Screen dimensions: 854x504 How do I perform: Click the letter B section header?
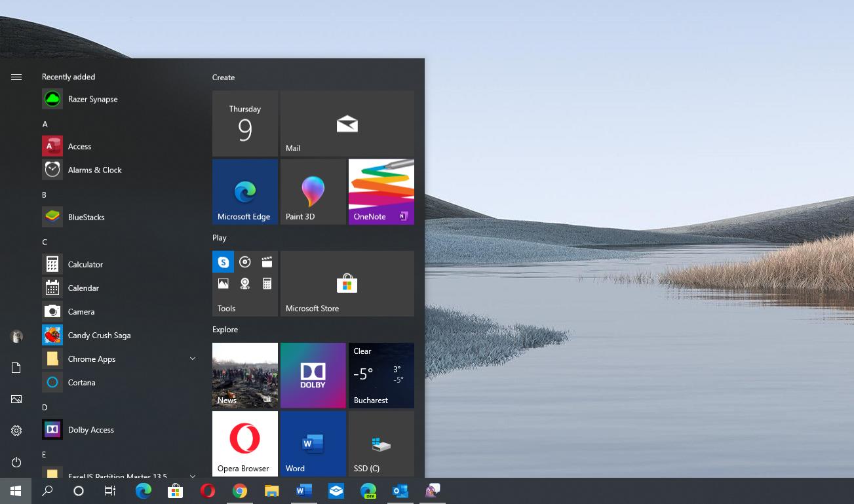[x=45, y=195]
